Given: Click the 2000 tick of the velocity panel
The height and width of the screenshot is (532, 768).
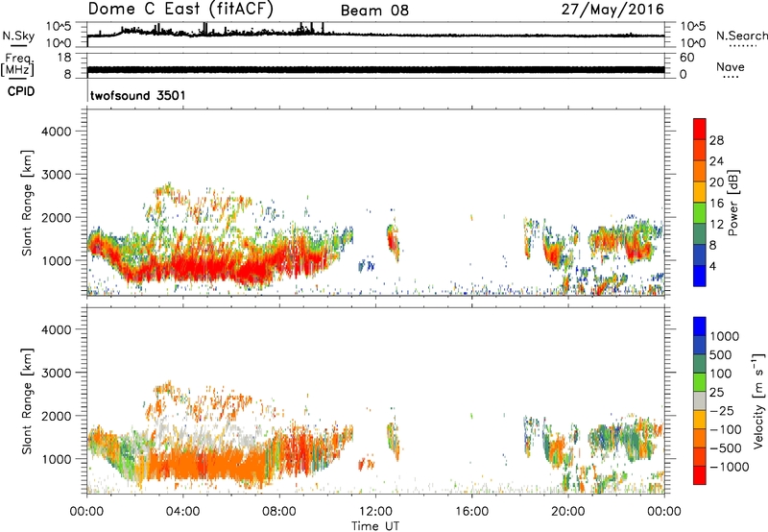Looking at the screenshot, I should point(57,416).
